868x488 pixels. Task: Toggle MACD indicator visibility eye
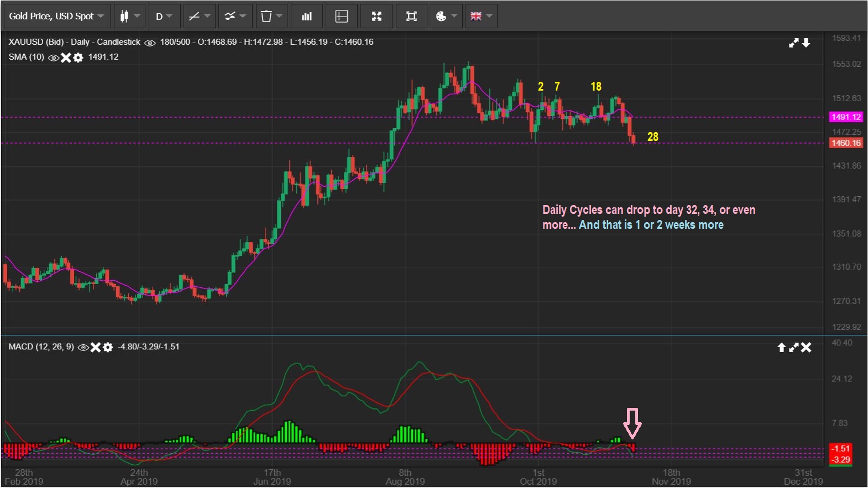point(83,347)
